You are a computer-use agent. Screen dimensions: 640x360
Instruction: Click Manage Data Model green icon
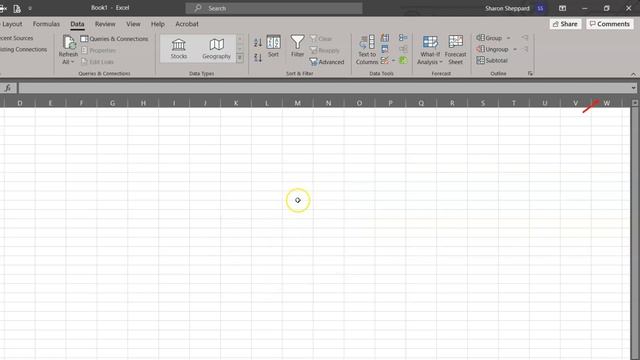pyautogui.click(x=403, y=60)
